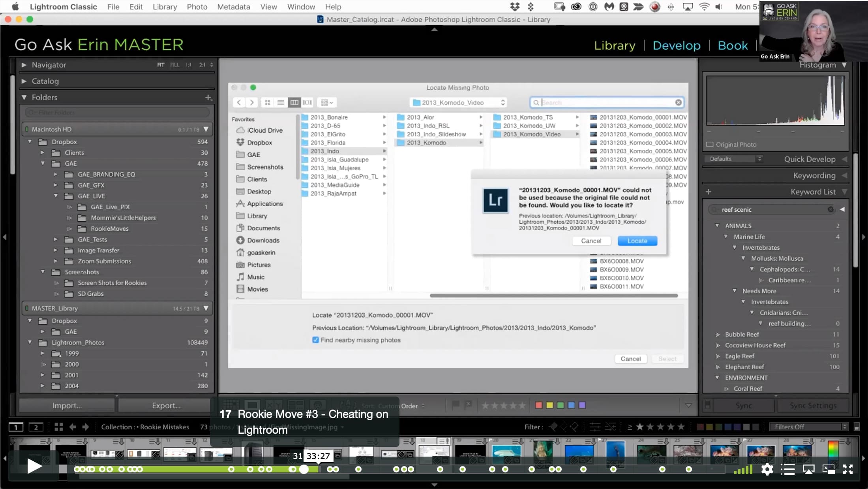Clear the 'reef scenic' keyword filter
The image size is (868, 489).
pos(831,209)
